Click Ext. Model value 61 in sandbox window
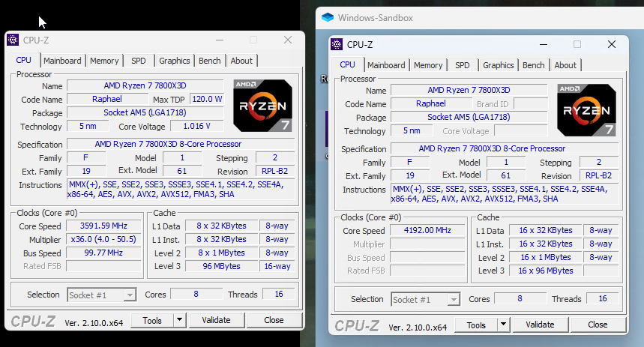644x347 pixels. pyautogui.click(x=505, y=175)
